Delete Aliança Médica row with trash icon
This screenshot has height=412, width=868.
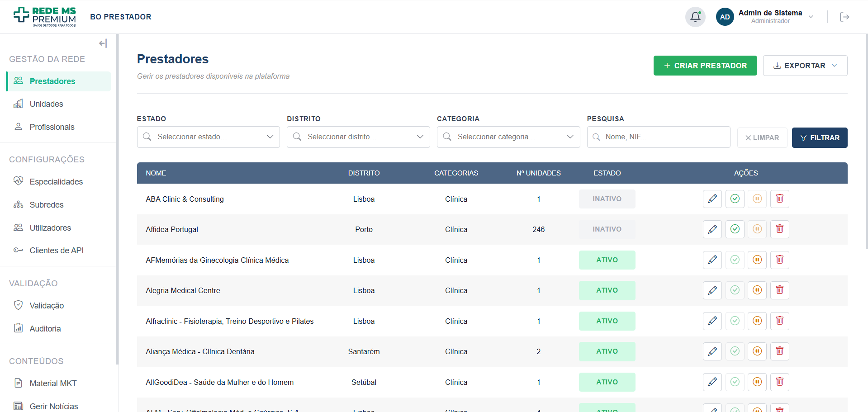(x=780, y=351)
